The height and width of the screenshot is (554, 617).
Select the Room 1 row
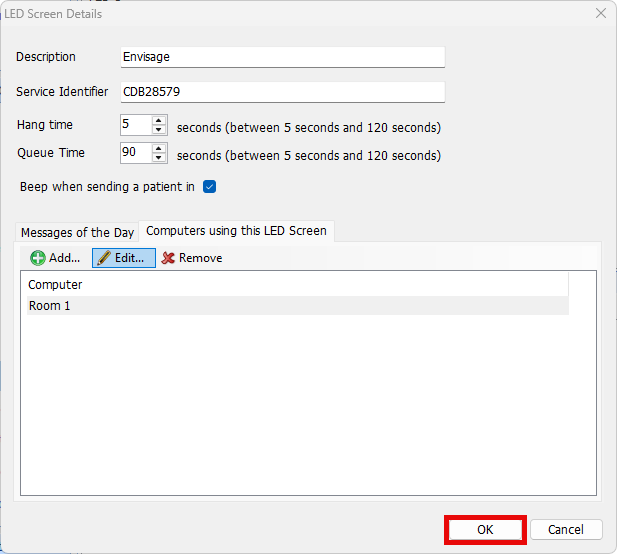point(297,306)
